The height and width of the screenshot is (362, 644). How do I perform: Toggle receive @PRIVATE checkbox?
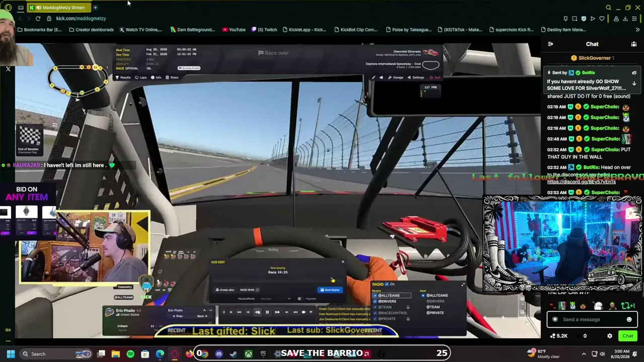click(x=375, y=319)
